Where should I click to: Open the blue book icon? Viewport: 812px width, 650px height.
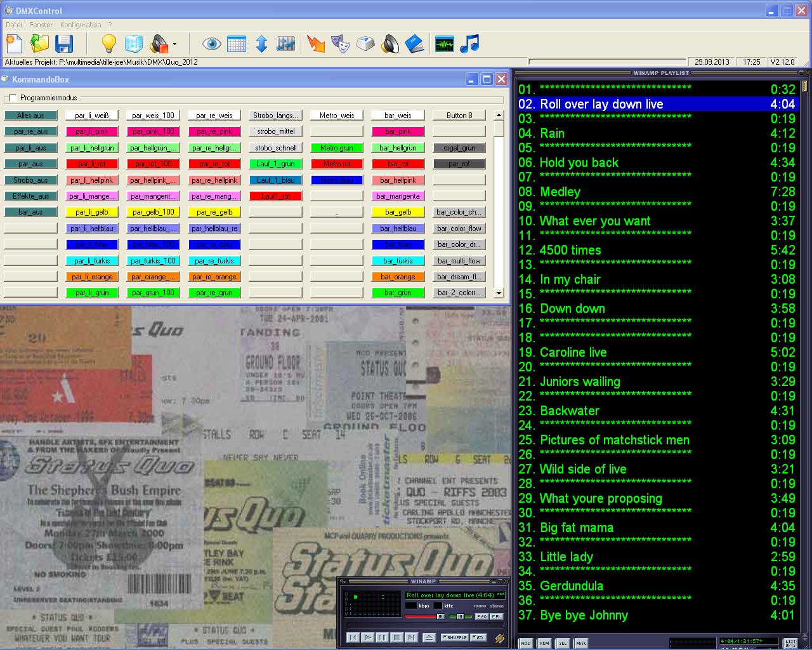pyautogui.click(x=415, y=44)
